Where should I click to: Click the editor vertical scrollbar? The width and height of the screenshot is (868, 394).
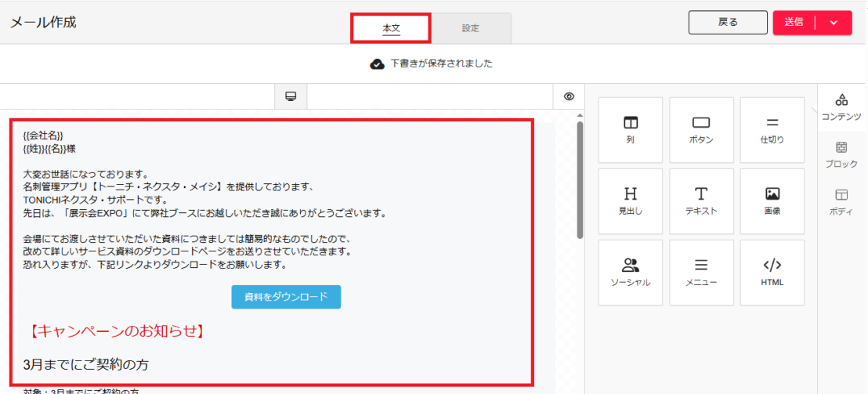coord(580,180)
